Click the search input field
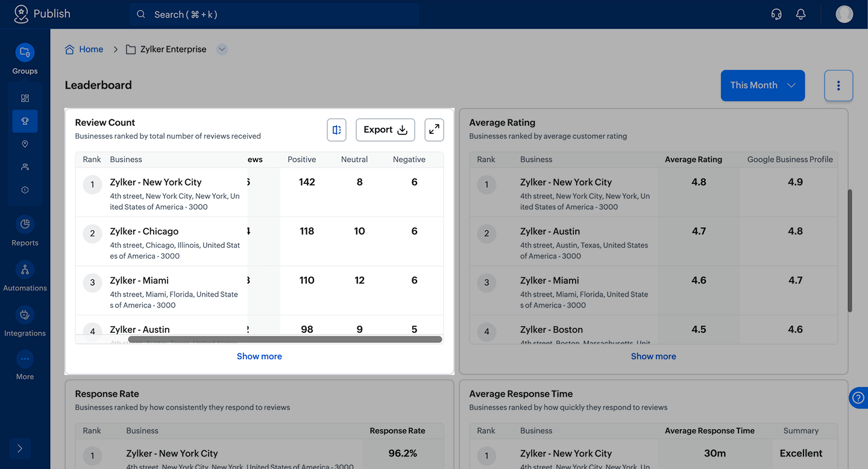The width and height of the screenshot is (868, 469). [274, 14]
